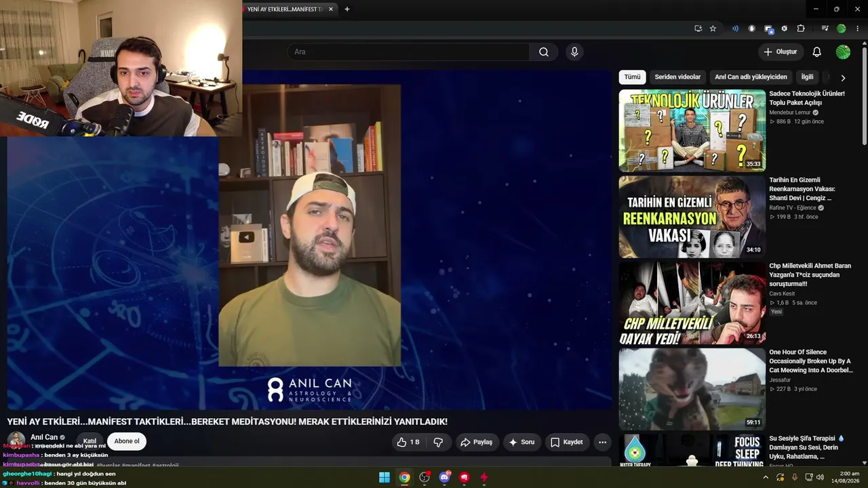Viewport: 868px width, 488px height.
Task: Dislike the video with thumbs down
Action: (x=439, y=442)
